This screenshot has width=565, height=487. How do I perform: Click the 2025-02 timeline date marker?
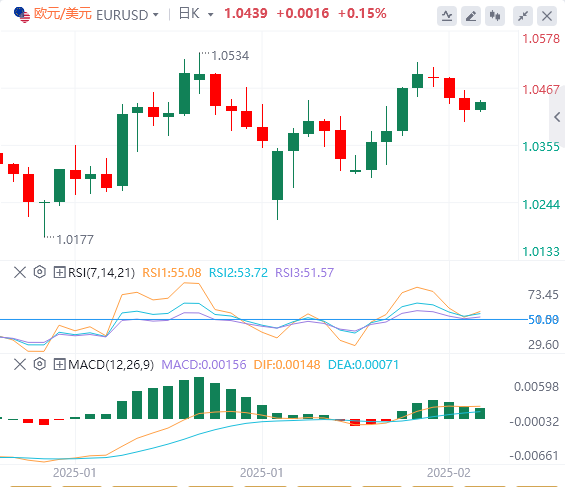(449, 473)
